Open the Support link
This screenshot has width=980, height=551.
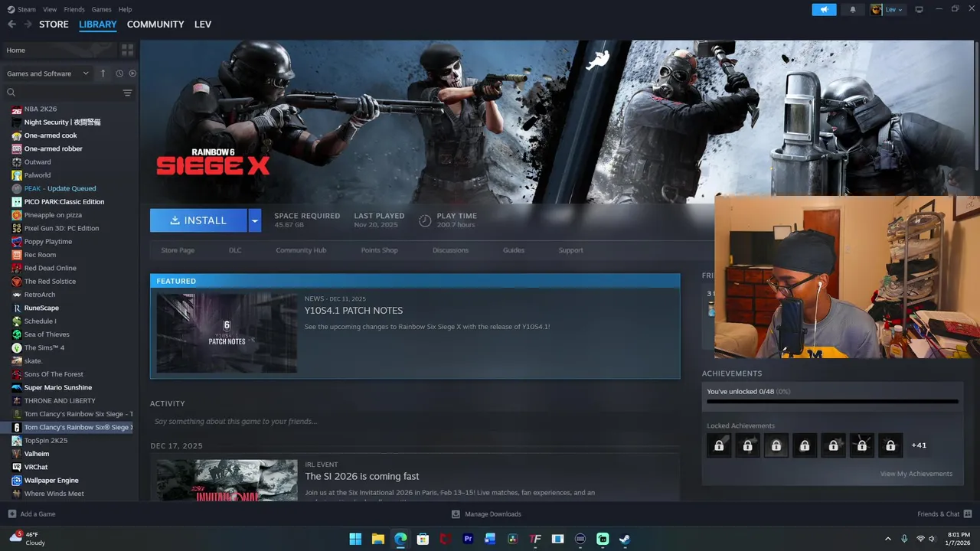click(570, 250)
